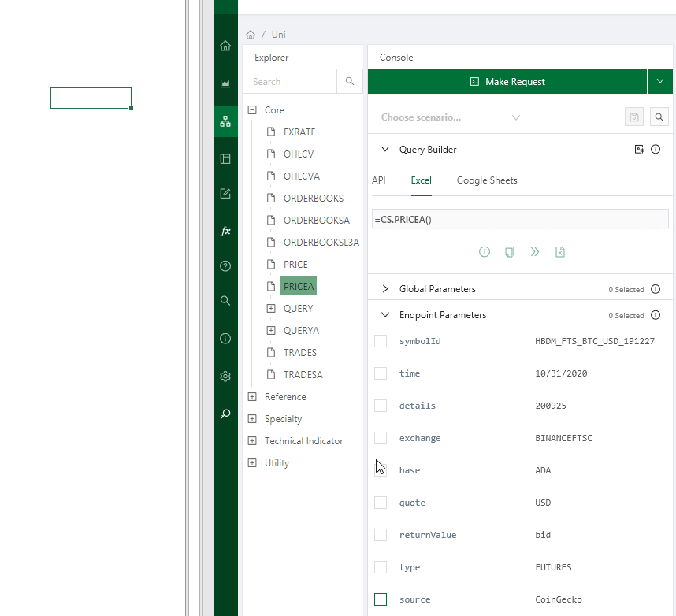Check the source parameter checkbox
676x616 pixels.
point(381,599)
